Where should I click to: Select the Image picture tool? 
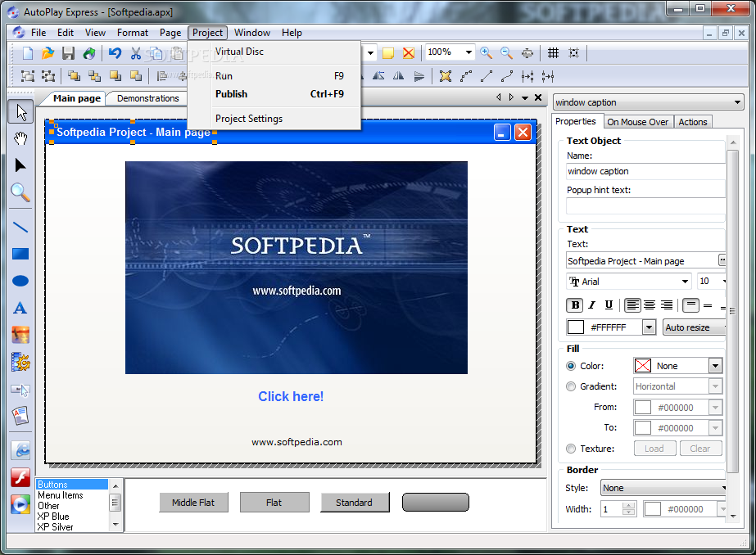point(20,335)
